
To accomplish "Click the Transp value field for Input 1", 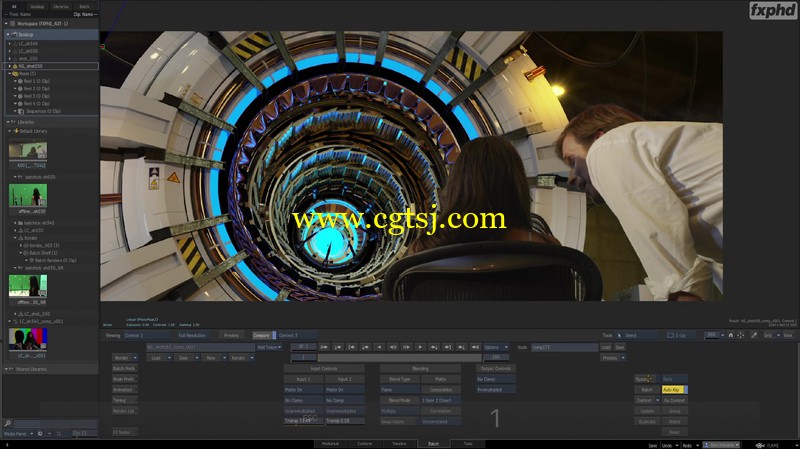I will pyautogui.click(x=303, y=421).
